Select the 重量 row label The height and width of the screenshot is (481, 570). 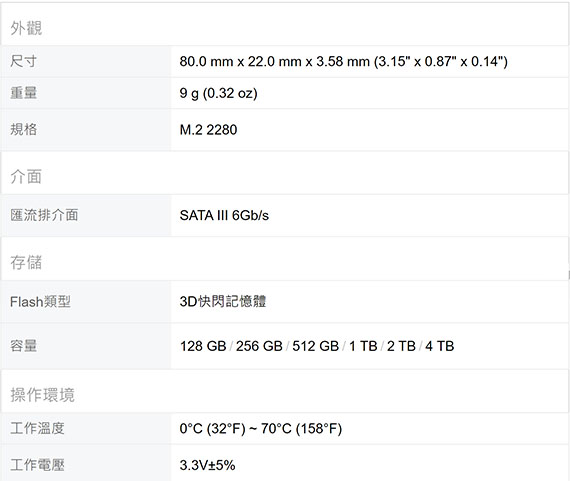(23, 93)
